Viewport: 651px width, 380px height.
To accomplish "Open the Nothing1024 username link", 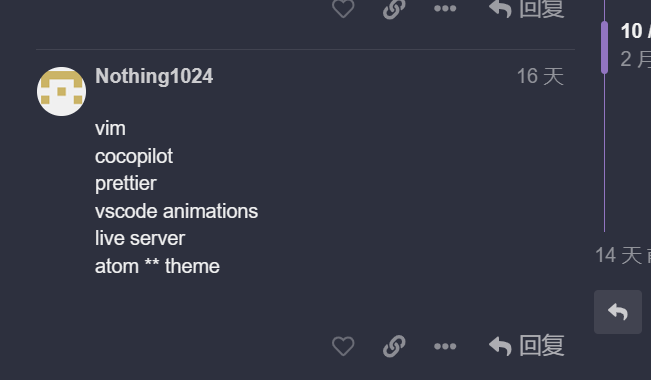I will [x=154, y=76].
